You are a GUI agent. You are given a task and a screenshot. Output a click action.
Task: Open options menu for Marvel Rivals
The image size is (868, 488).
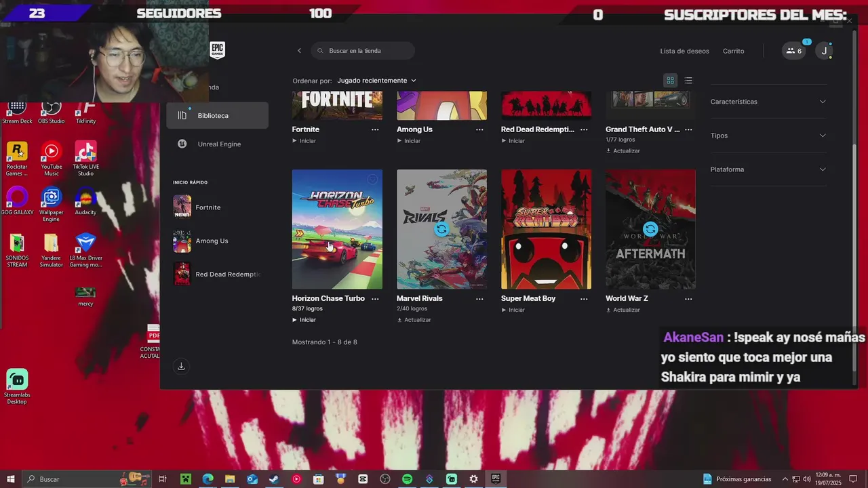479,299
